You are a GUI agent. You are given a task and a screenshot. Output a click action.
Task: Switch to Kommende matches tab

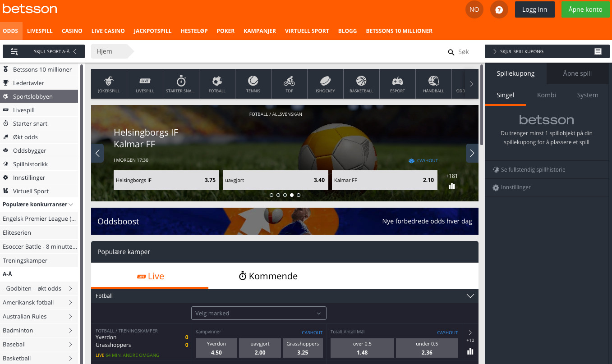[x=268, y=276]
